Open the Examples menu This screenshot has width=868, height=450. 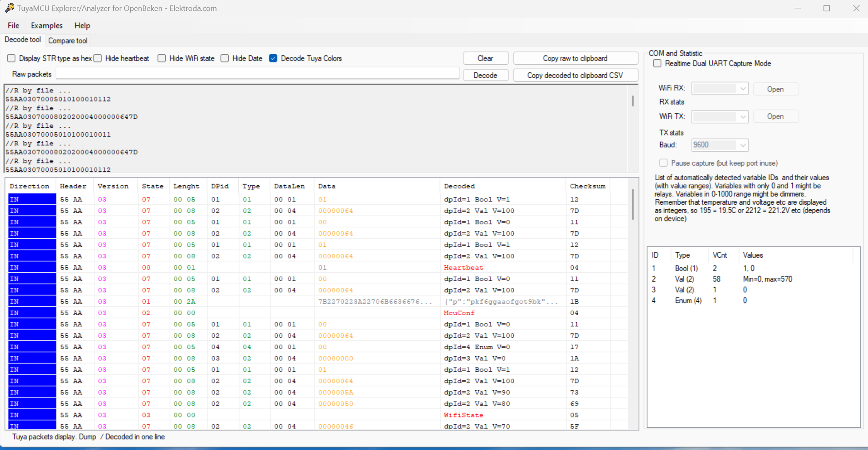click(47, 26)
